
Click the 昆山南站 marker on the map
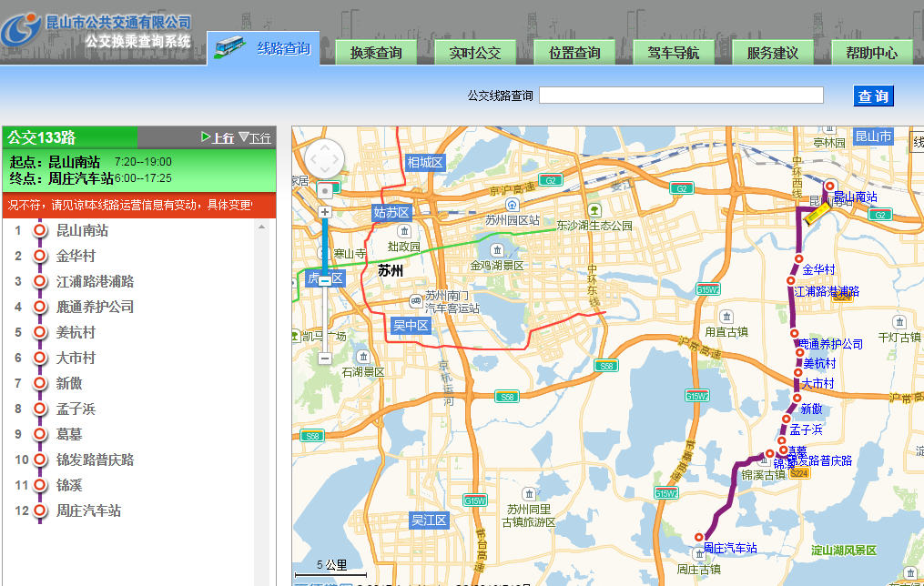click(x=829, y=186)
